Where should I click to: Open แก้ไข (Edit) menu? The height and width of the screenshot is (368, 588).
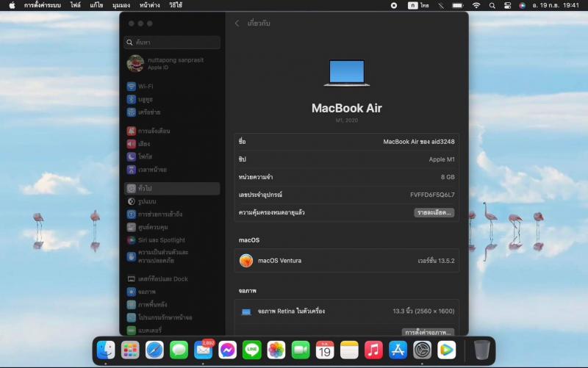pyautogui.click(x=96, y=5)
